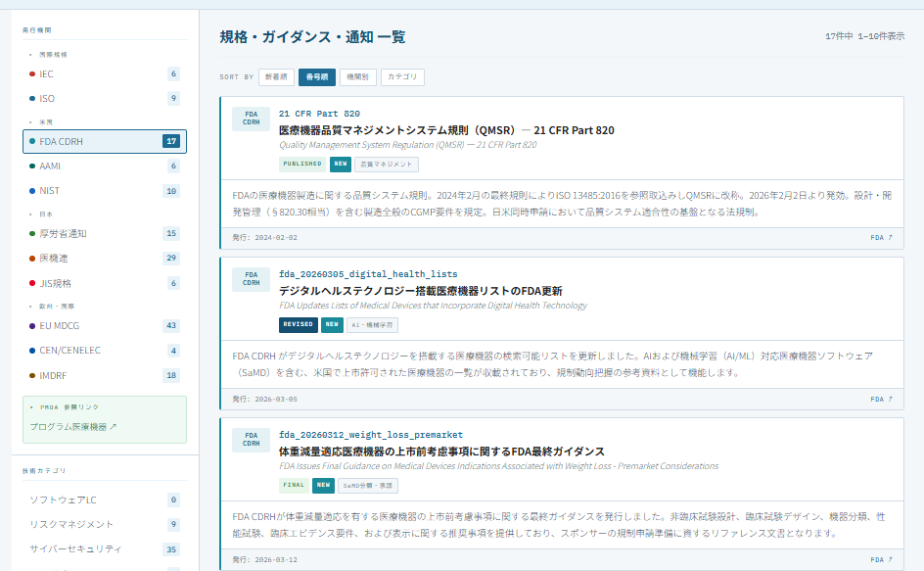
Task: Open fda_20260312_weight_loss_premarket document ID
Action: point(371,435)
